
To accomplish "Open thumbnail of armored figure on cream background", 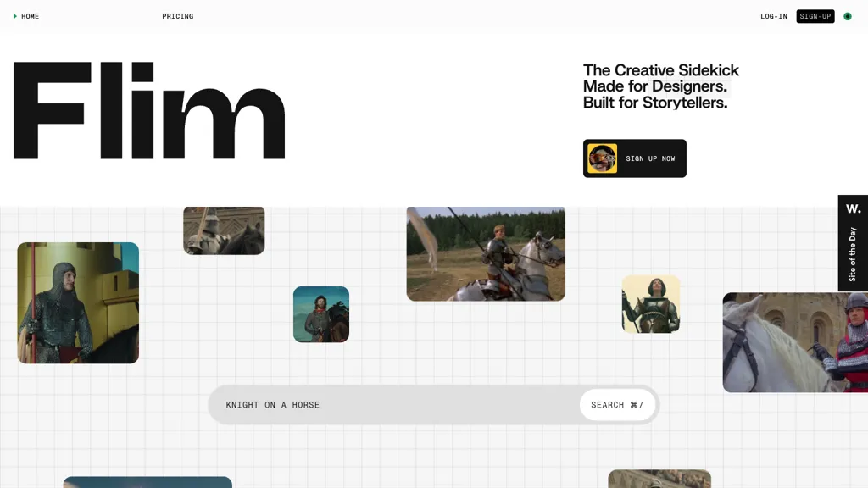I will [x=651, y=304].
